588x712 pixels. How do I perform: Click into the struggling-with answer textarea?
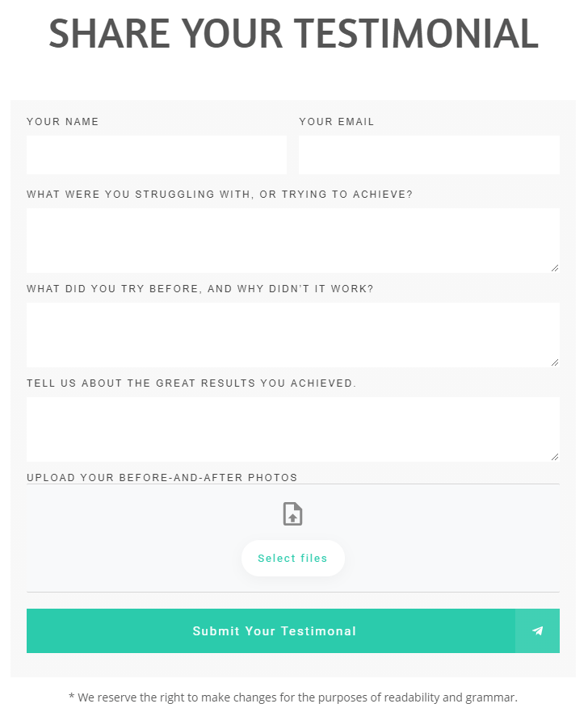pos(292,240)
